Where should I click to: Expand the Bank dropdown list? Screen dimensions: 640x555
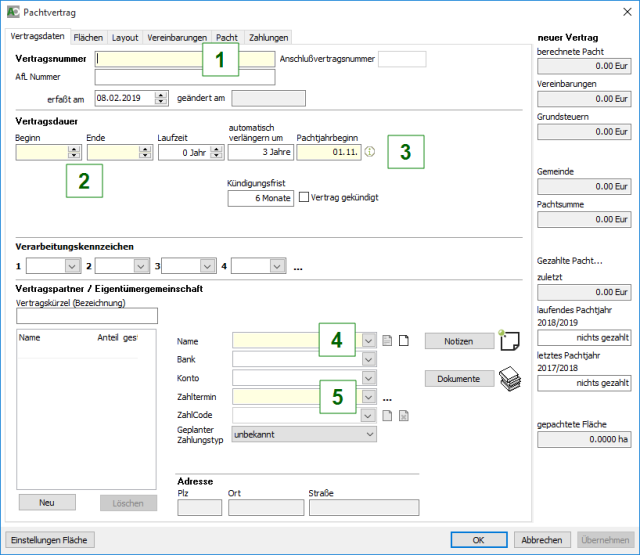[x=370, y=359]
